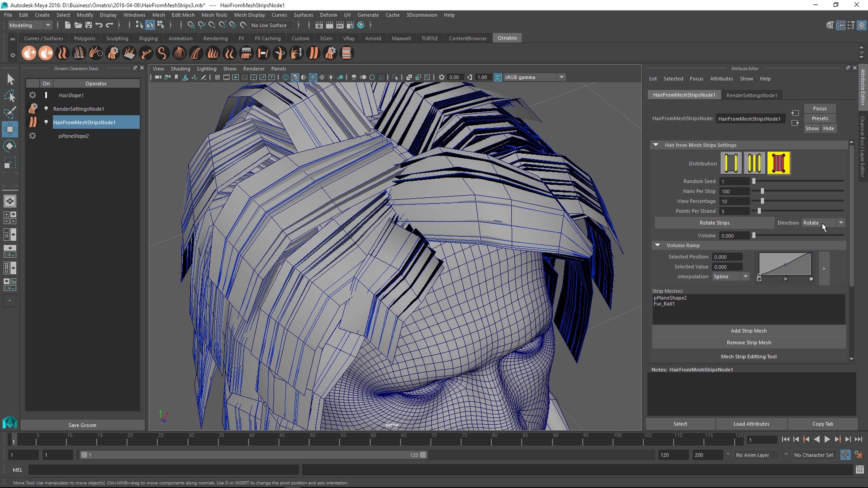868x488 pixels.
Task: Click the Load Attributes button
Action: tap(751, 424)
